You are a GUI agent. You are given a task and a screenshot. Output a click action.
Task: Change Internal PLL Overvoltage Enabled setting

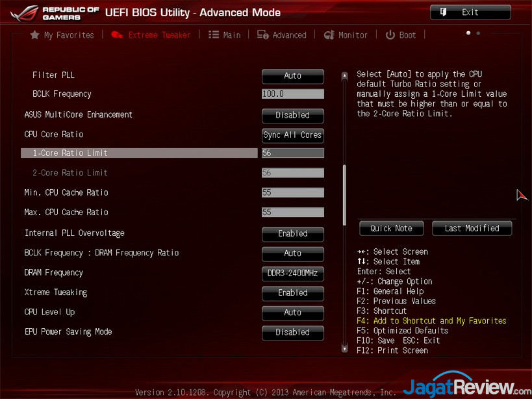293,234
